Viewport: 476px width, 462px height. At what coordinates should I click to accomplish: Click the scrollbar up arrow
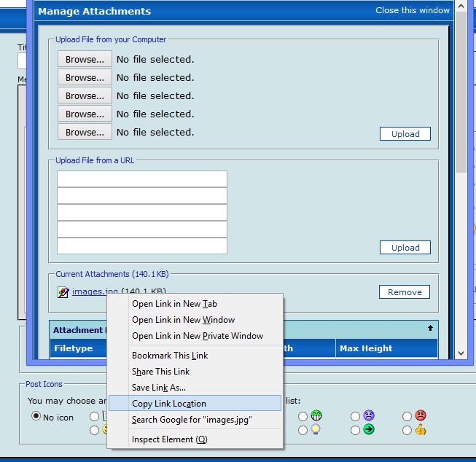[461, 6]
